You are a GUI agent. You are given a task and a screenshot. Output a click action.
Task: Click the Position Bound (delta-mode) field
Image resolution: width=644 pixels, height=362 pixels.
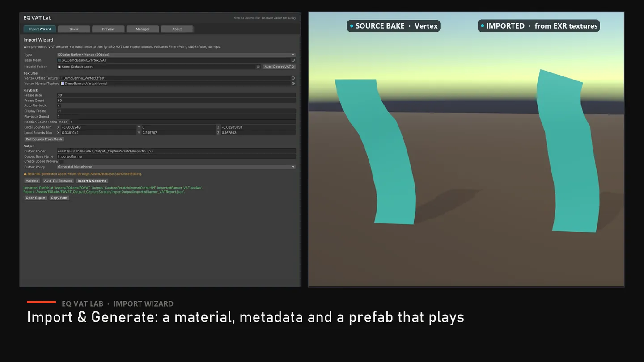point(182,122)
